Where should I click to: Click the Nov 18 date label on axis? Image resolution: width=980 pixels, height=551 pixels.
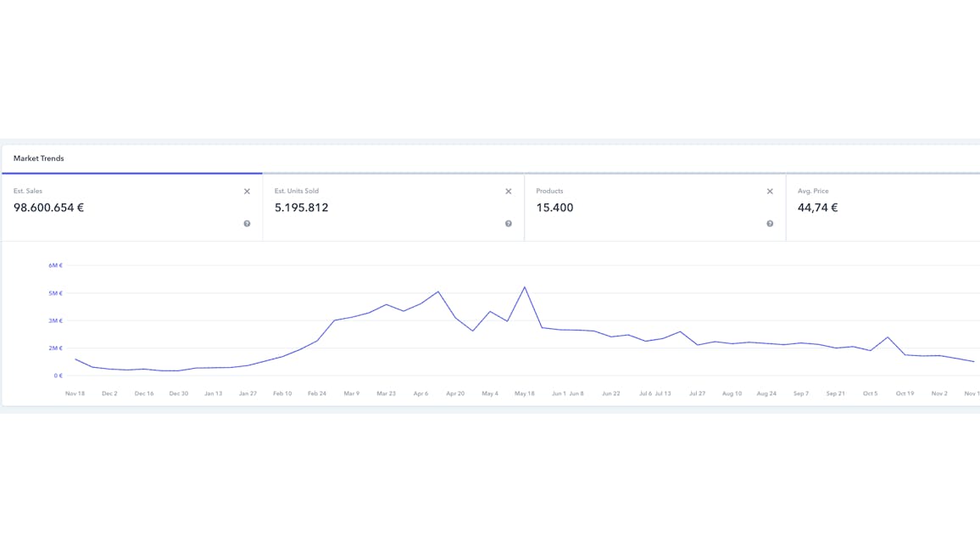[75, 393]
